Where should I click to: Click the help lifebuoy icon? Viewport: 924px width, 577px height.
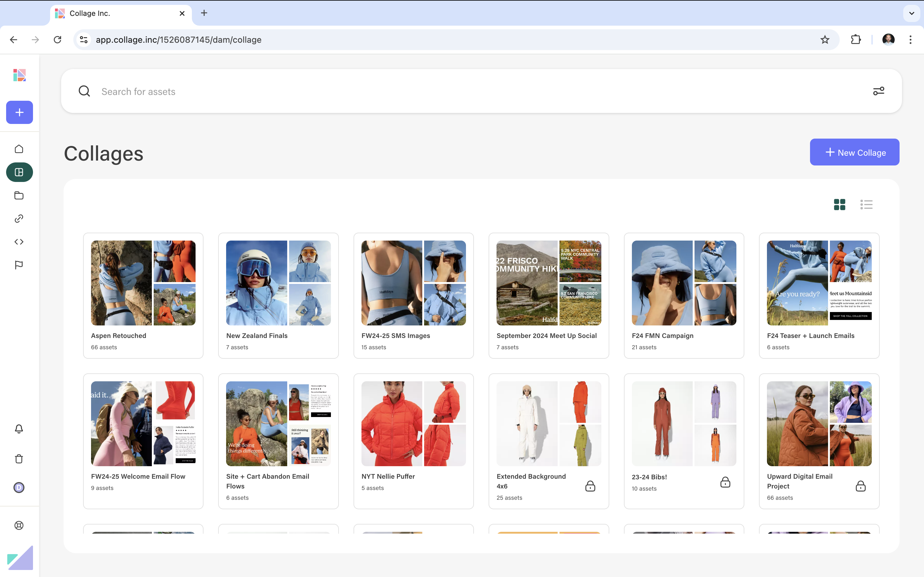(x=19, y=525)
